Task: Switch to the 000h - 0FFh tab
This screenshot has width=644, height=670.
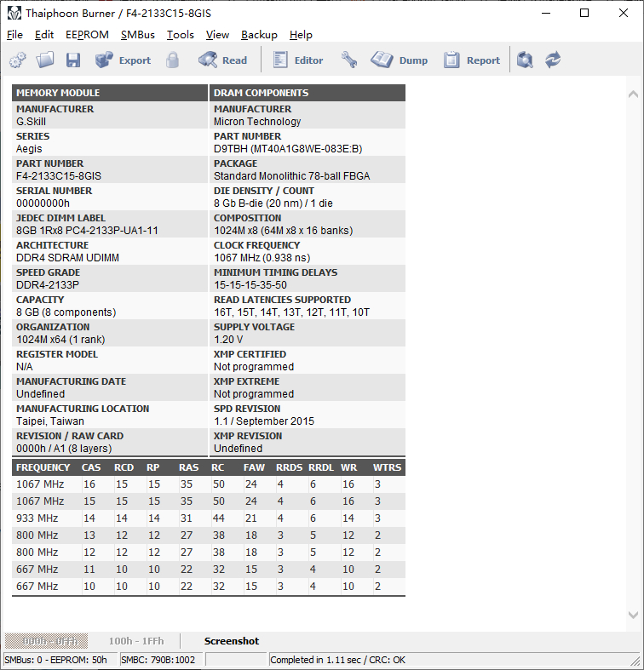Action: pos(46,641)
